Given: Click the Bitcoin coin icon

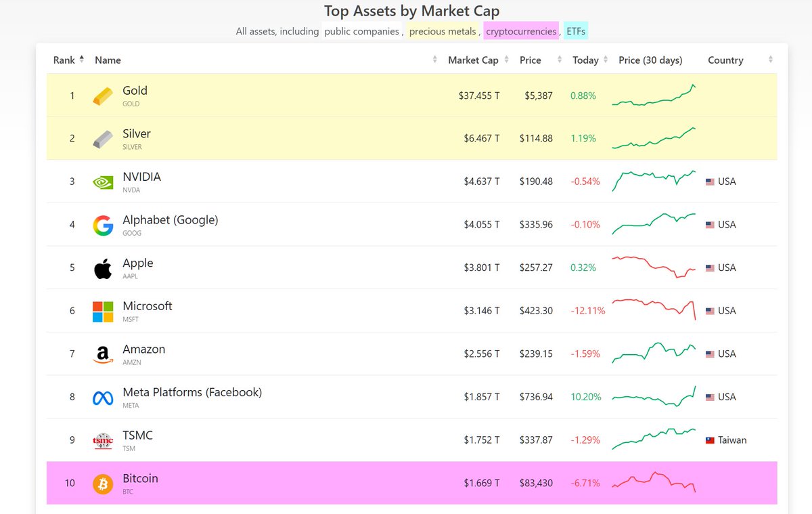Looking at the screenshot, I should pyautogui.click(x=102, y=483).
